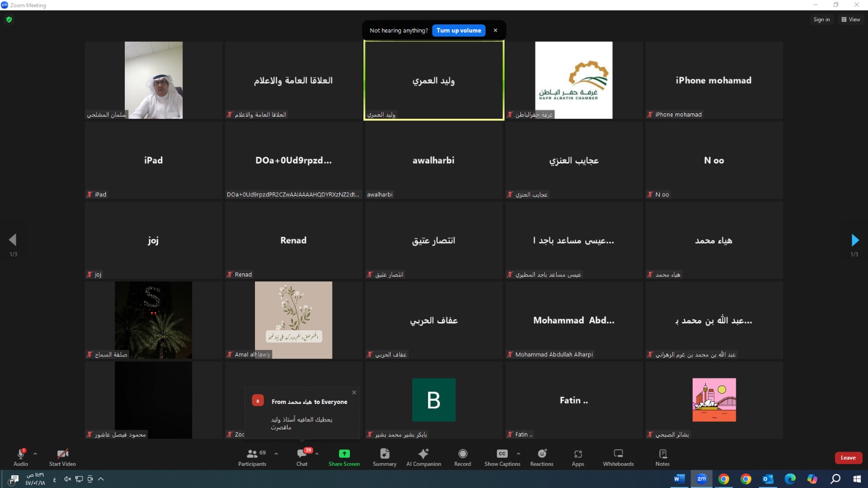868x488 pixels.
Task: Click the Share Screen icon
Action: tap(344, 454)
